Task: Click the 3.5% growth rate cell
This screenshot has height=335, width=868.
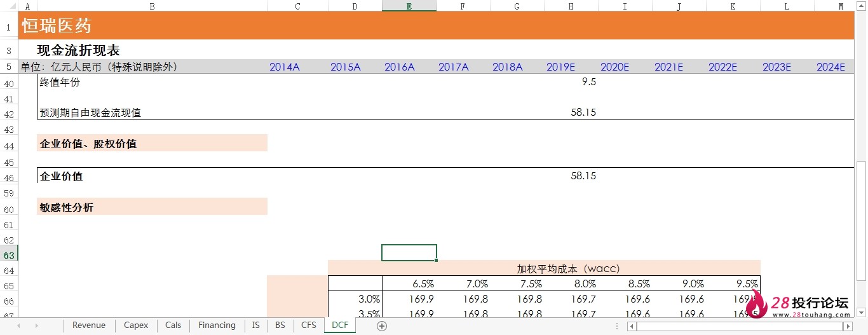Action: (369, 313)
